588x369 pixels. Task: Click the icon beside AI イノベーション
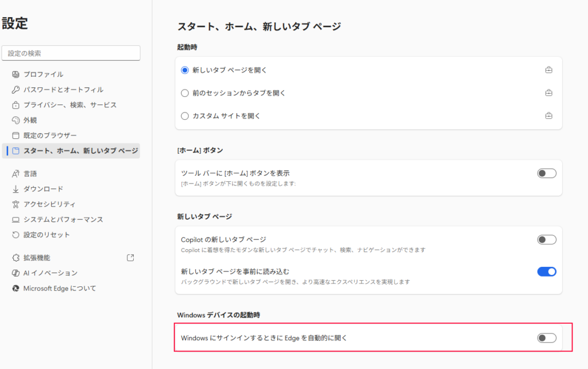(16, 273)
